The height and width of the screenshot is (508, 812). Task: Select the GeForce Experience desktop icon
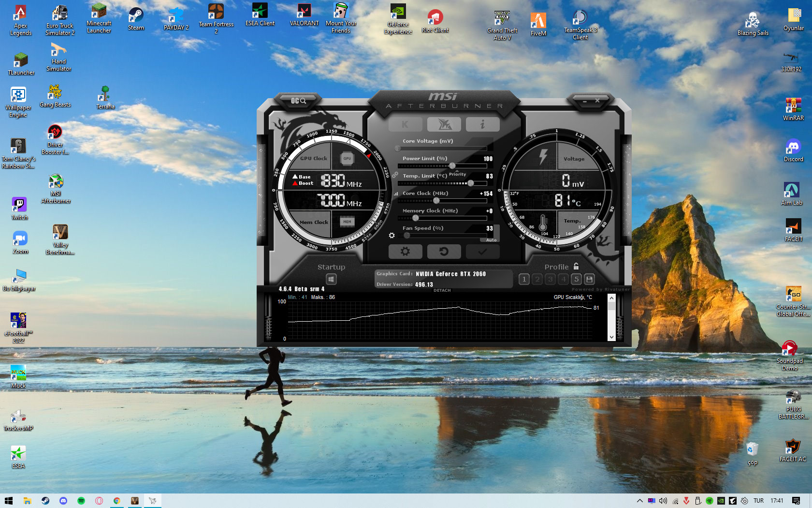[x=398, y=19]
